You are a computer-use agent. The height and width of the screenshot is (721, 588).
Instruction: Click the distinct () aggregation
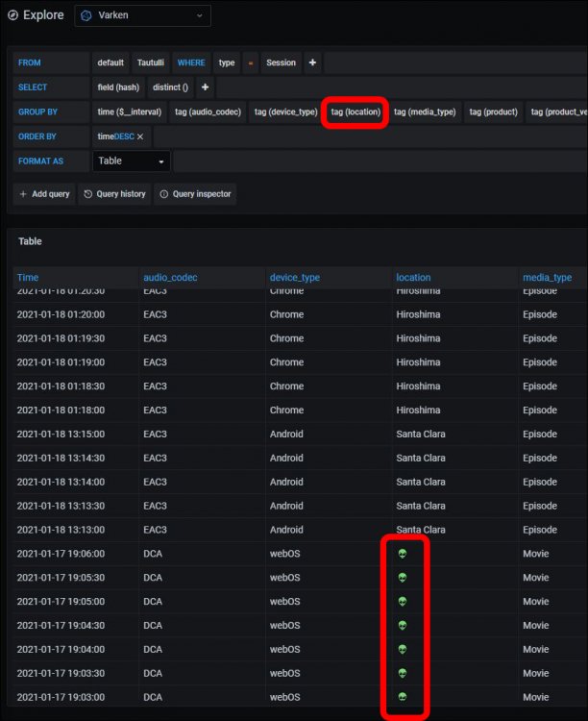(x=170, y=87)
